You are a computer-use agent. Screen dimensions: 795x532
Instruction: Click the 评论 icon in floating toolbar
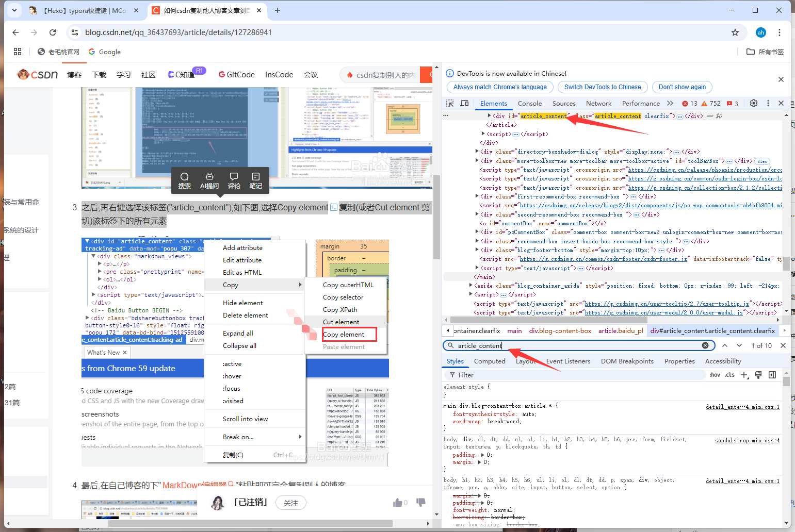point(234,181)
